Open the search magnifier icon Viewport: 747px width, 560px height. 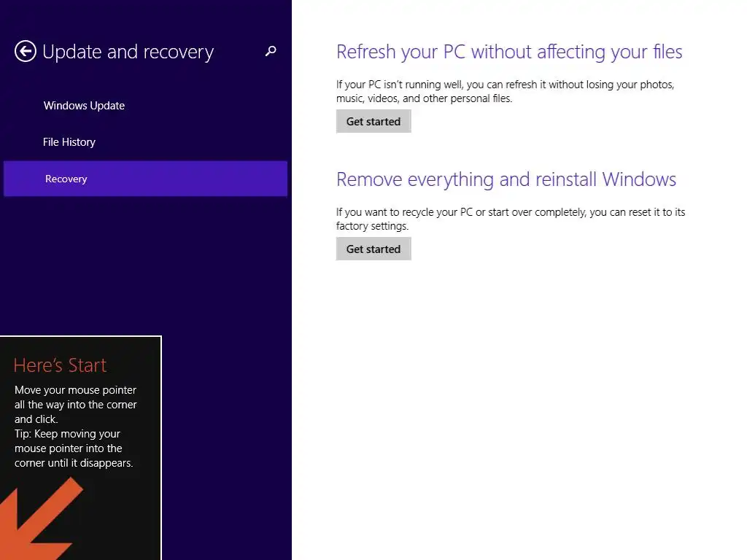pos(271,51)
